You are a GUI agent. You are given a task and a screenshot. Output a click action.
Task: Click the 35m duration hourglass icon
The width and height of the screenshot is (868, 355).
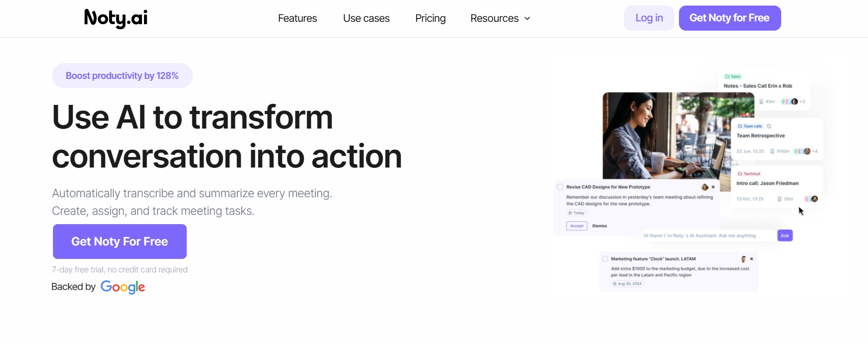coord(779,199)
